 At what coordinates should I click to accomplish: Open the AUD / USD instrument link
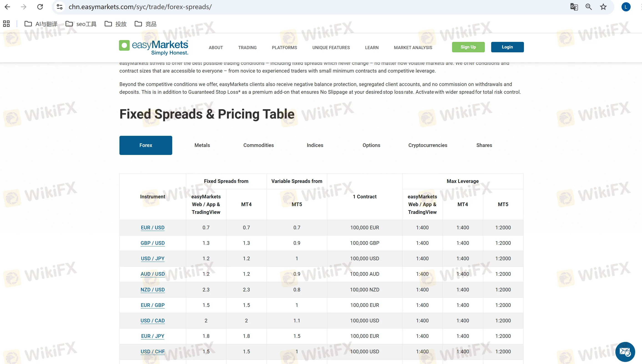click(x=152, y=274)
